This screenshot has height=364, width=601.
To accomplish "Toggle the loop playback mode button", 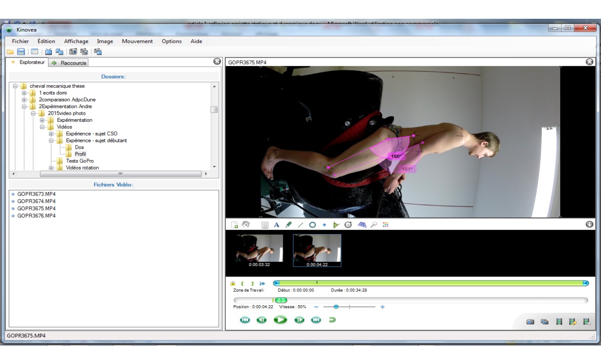I will (332, 320).
